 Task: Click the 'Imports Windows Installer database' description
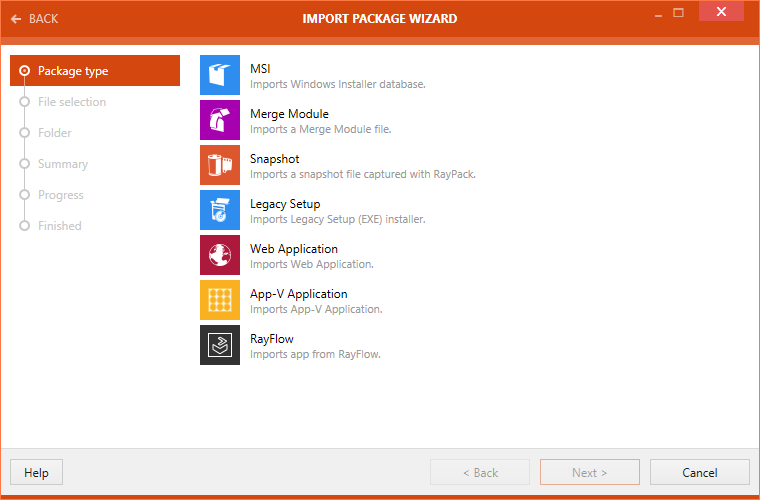point(338,84)
